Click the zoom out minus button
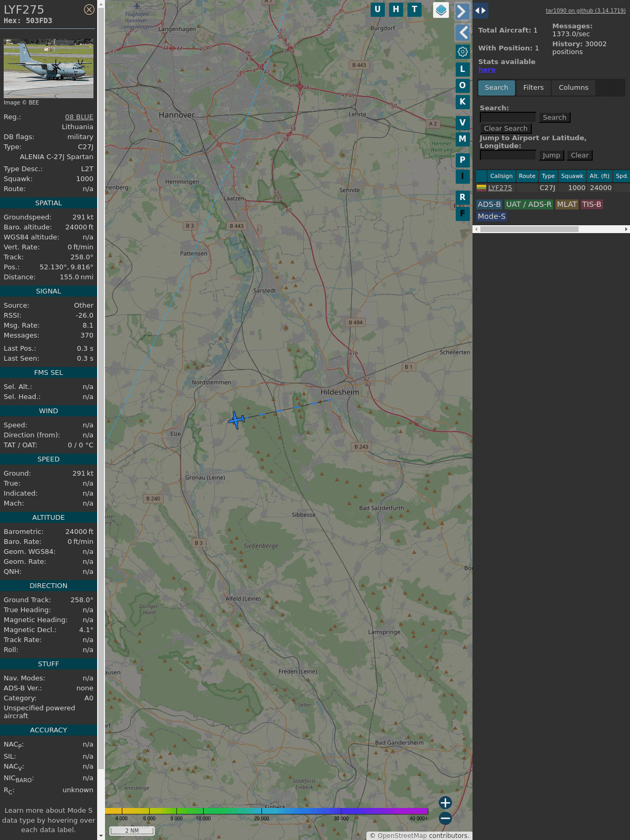The width and height of the screenshot is (630, 840). 445,818
